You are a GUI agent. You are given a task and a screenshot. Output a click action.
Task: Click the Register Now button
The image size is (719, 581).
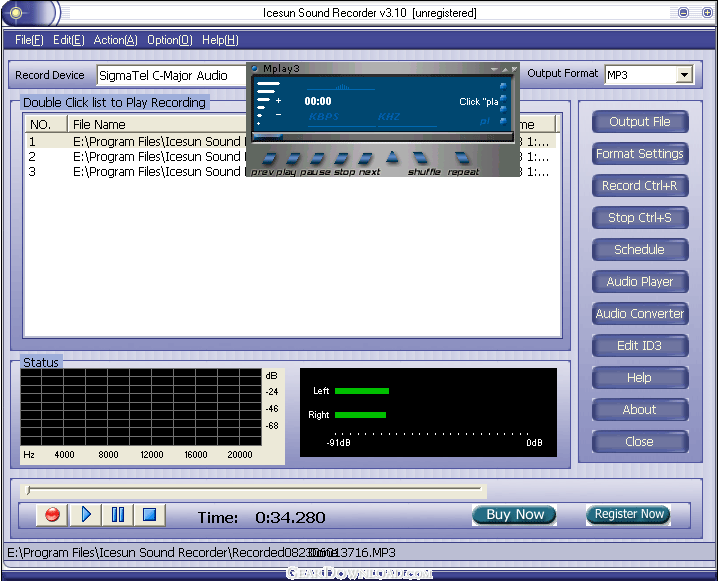tap(629, 514)
